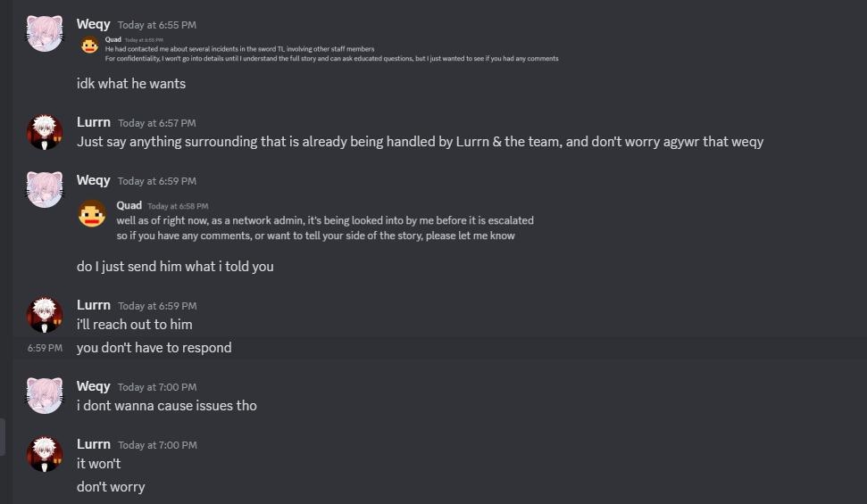
Task: Click Quad's tiny avatar in the first quoted message
Action: click(x=89, y=45)
